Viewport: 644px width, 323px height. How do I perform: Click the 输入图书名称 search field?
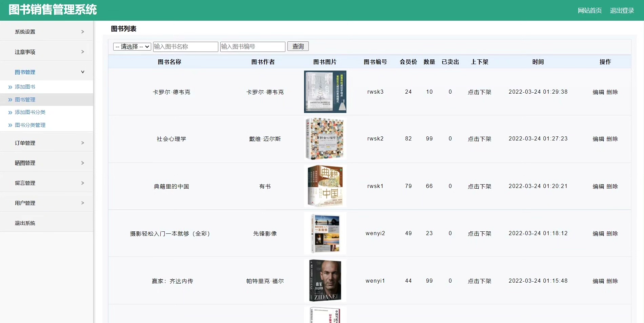(x=185, y=46)
